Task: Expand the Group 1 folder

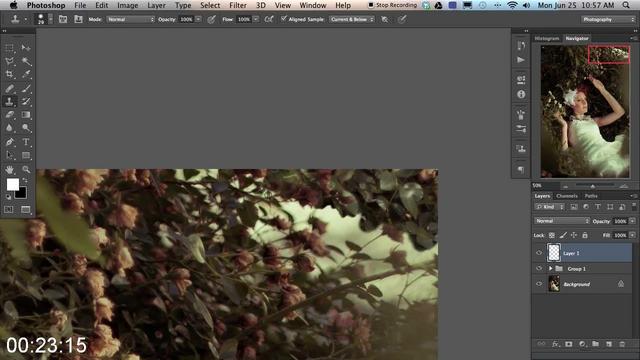Action: 550,268
